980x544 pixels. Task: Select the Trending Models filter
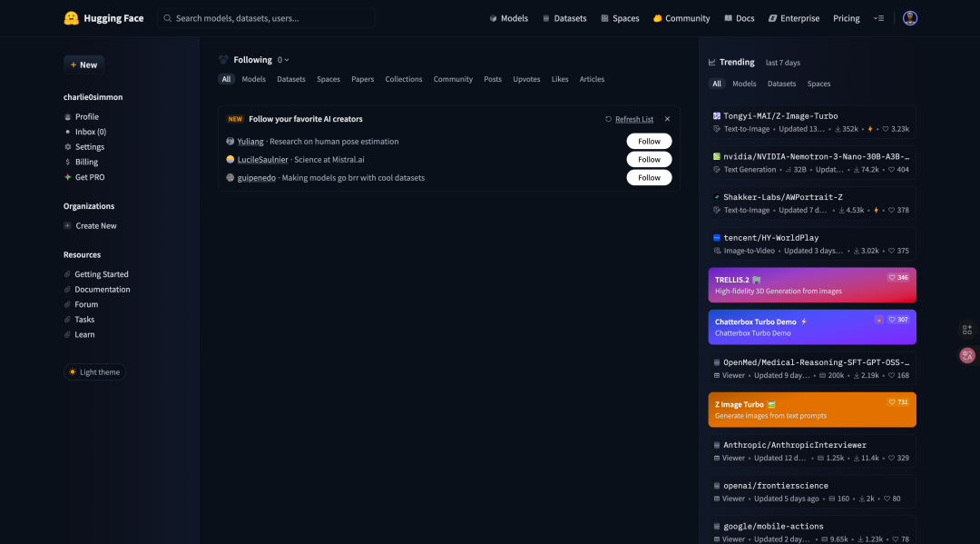(744, 84)
